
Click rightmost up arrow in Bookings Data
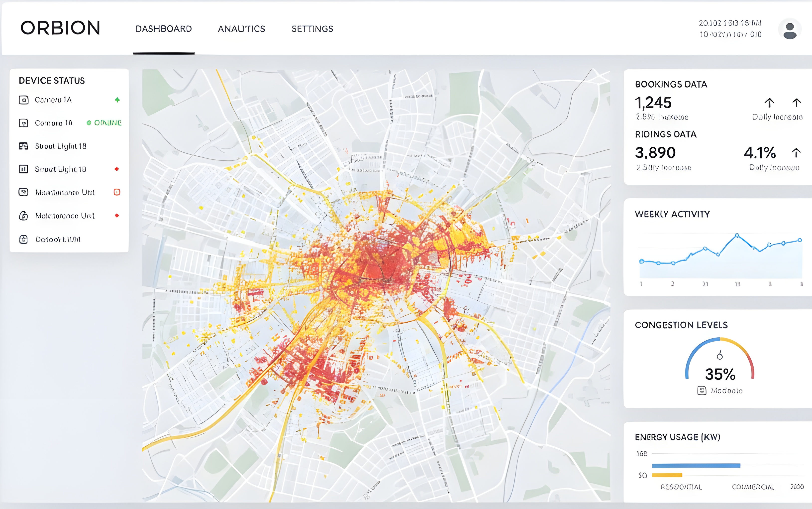pos(796,103)
